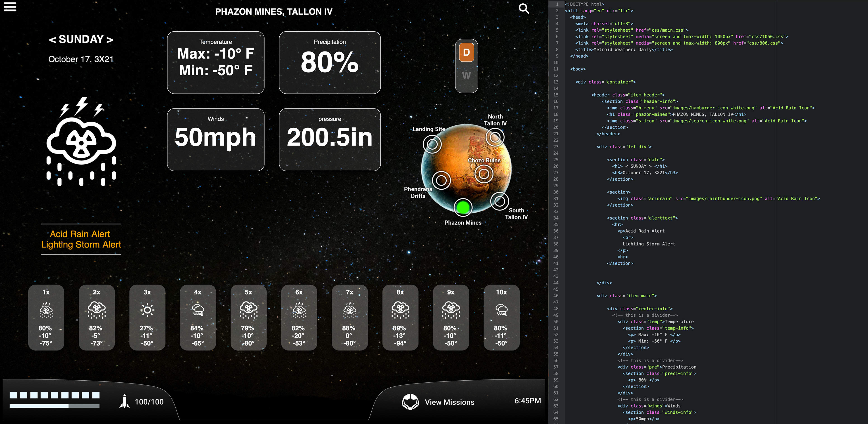The height and width of the screenshot is (424, 868).
Task: Click the Lighting Storm Alert text
Action: coord(81,244)
